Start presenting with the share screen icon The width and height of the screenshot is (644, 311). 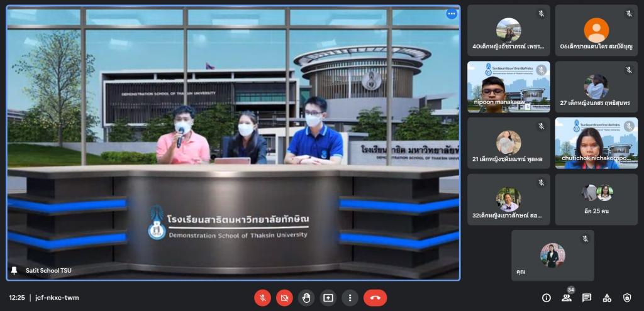point(328,298)
